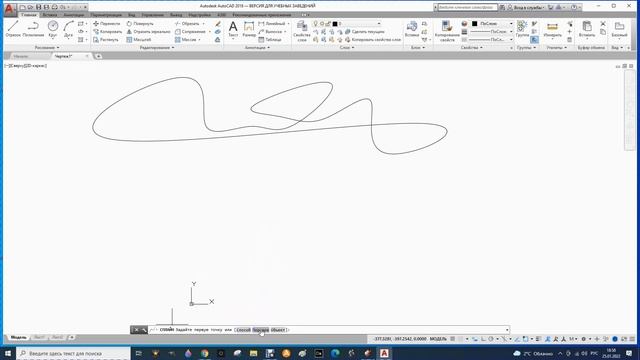Insert a Таблица table
Viewport: 640px width, 360px height.
(270, 40)
